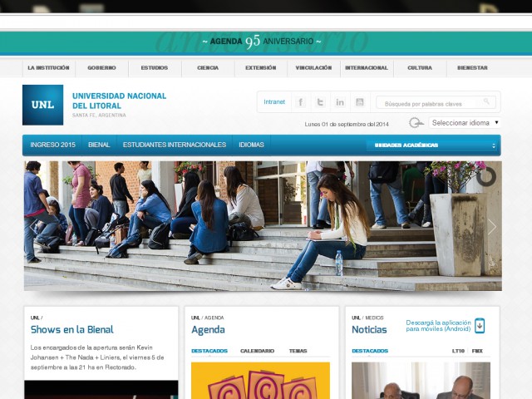Open the UNL Facebook page icon
Viewport: 532px width, 399px height.
(x=300, y=102)
